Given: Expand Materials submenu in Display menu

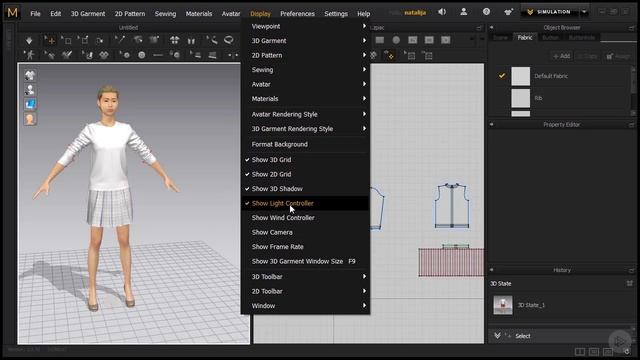Looking at the screenshot, I should [306, 99].
